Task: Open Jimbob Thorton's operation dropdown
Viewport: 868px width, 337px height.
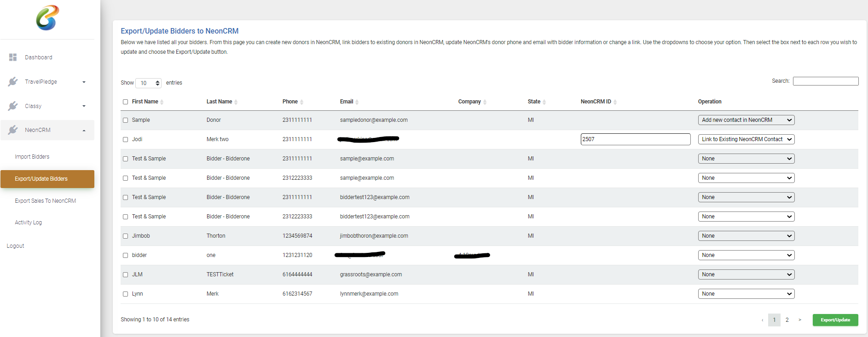Action: pyautogui.click(x=746, y=236)
